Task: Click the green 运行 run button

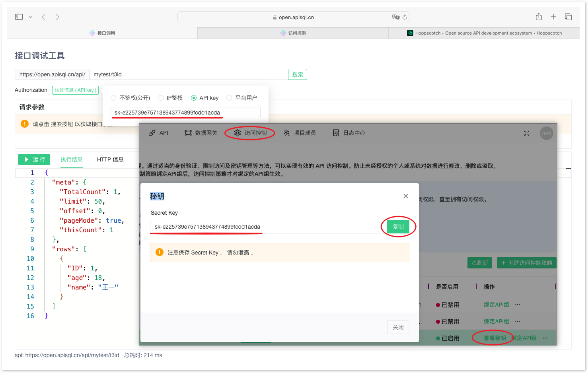Action: click(x=34, y=159)
